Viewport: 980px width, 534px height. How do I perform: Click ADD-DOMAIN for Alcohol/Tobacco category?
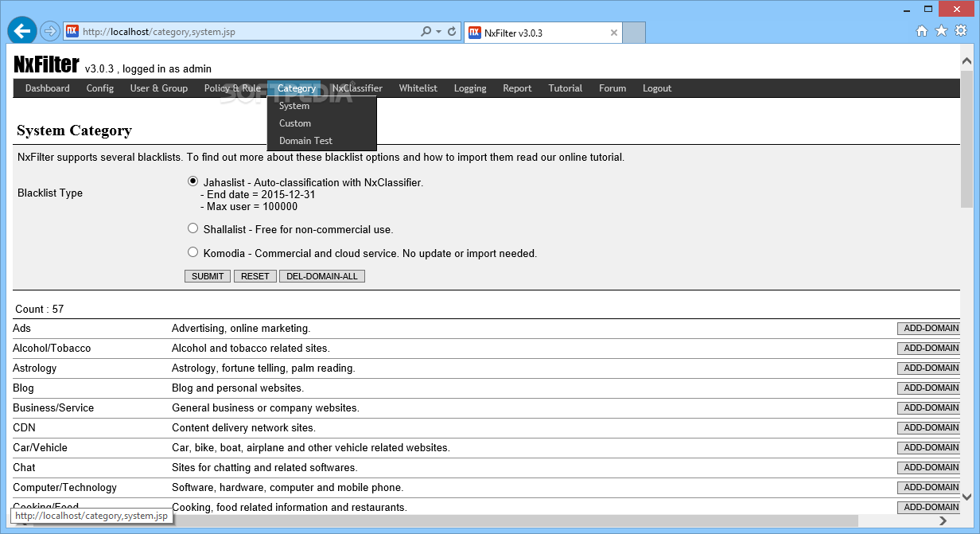pyautogui.click(x=928, y=348)
